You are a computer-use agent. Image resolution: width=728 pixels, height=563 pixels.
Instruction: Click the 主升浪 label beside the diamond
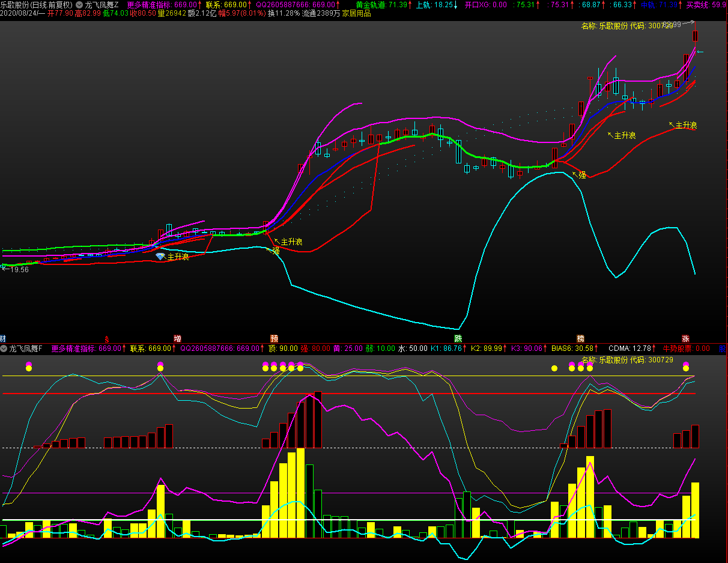(178, 257)
